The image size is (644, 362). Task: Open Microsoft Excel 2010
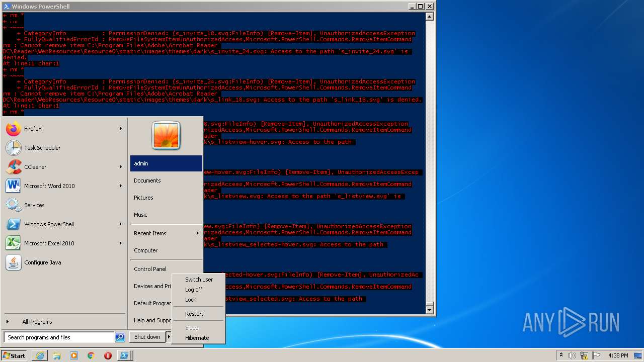[64, 243]
